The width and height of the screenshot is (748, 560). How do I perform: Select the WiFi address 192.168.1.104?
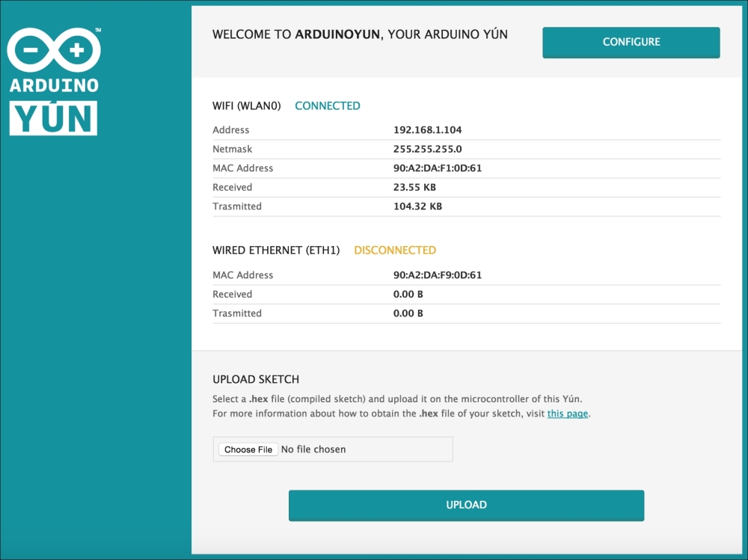tap(427, 130)
